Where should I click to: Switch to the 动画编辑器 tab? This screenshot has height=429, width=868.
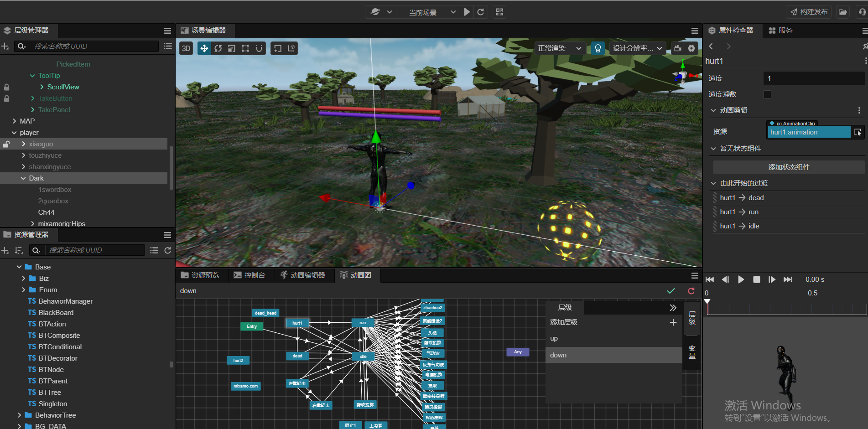pyautogui.click(x=303, y=275)
